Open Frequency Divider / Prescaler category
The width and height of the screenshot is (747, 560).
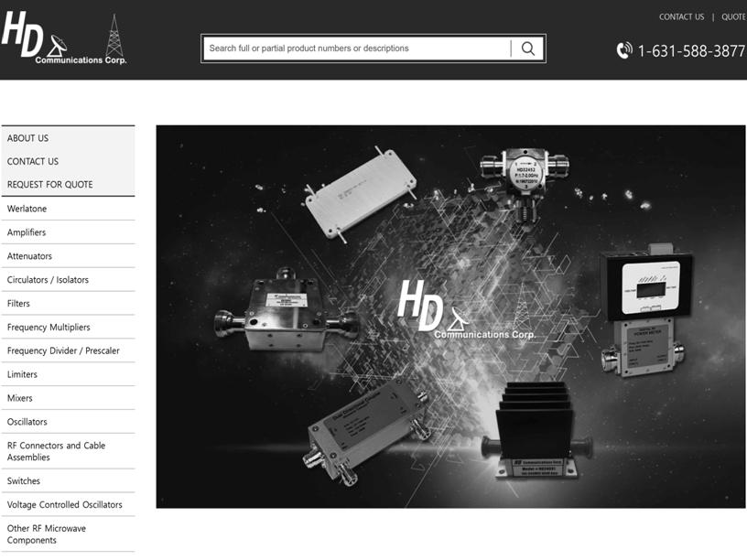pos(68,350)
